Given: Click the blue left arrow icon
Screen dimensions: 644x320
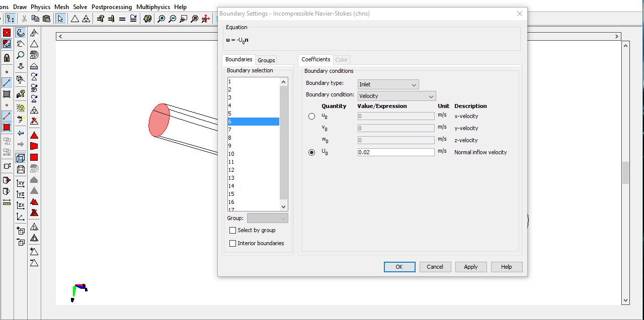Looking at the screenshot, I should [x=21, y=133].
